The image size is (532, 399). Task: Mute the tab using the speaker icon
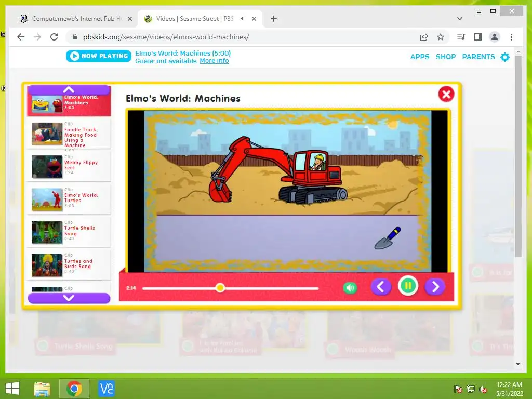(x=243, y=19)
